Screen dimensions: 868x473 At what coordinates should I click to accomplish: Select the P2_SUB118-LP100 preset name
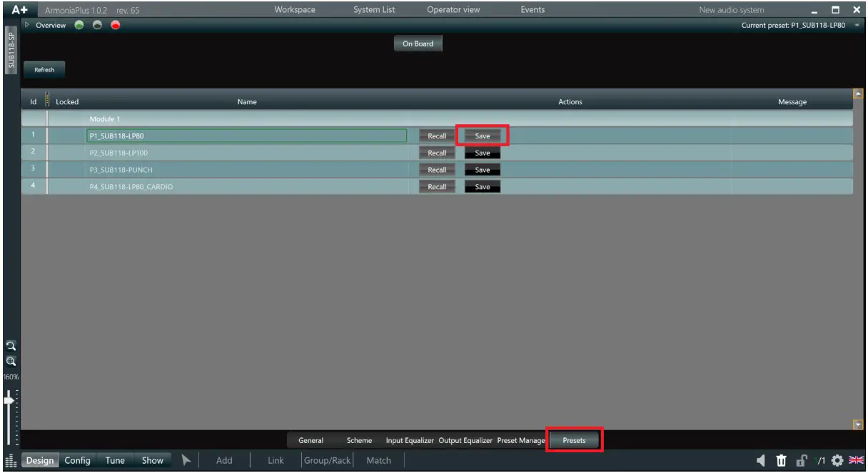pyautogui.click(x=118, y=153)
